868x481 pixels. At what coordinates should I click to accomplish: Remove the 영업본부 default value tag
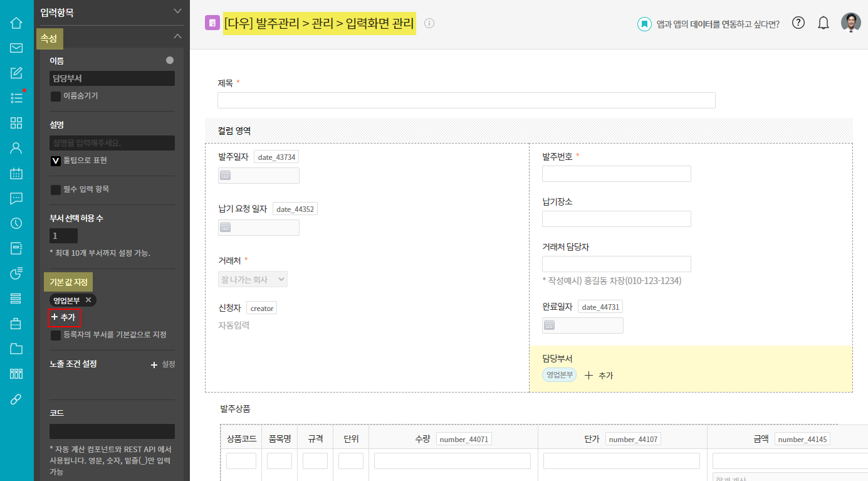[x=88, y=300]
